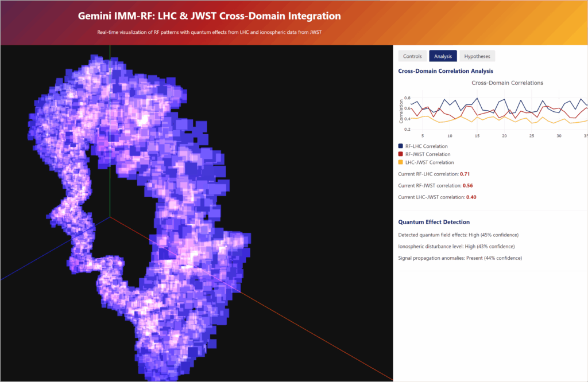Click the page title 'Gemini IMM-RF' header
Screen dimensions: 588x382
(x=209, y=15)
